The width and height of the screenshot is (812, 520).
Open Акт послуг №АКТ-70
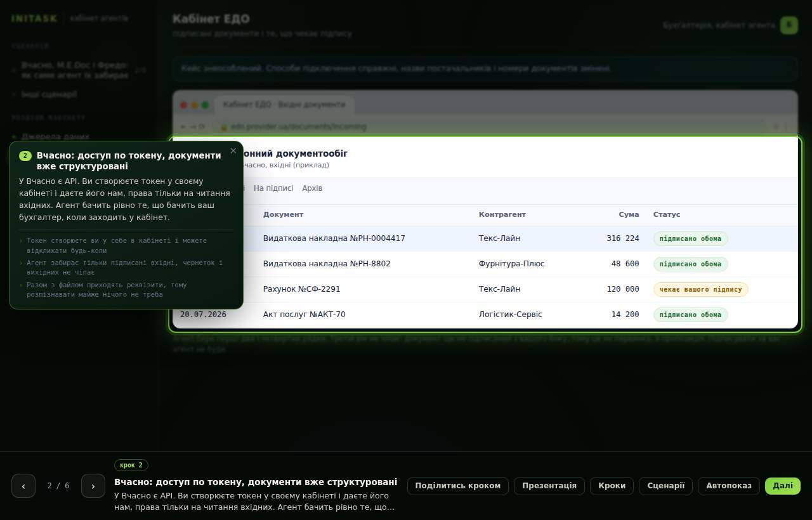tap(304, 315)
